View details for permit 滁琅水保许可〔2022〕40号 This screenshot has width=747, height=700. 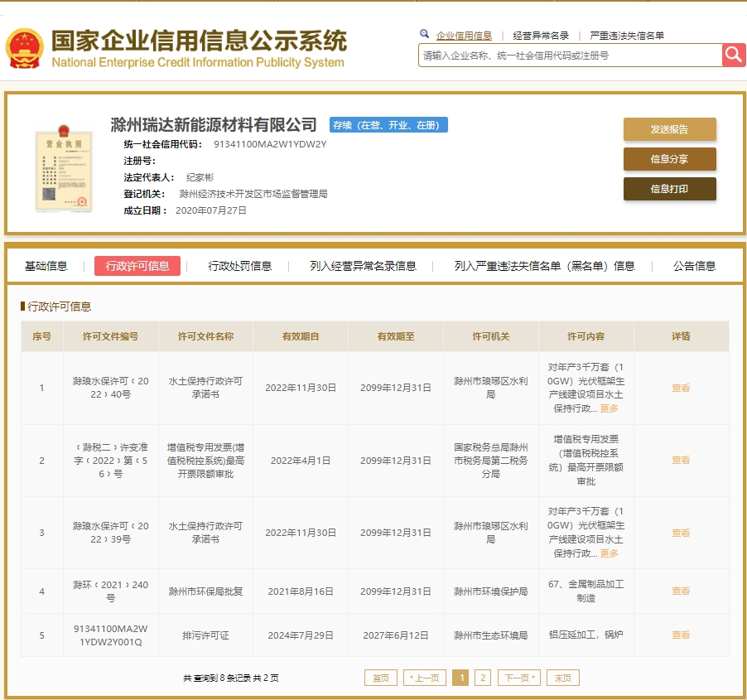[681, 388]
